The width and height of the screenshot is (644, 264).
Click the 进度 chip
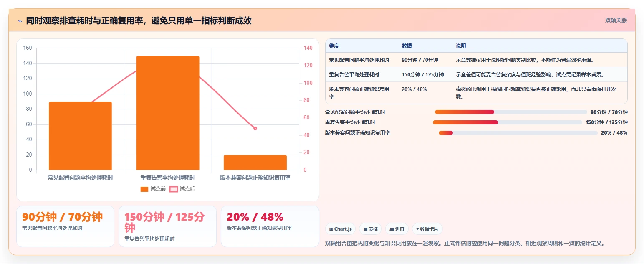tap(397, 229)
